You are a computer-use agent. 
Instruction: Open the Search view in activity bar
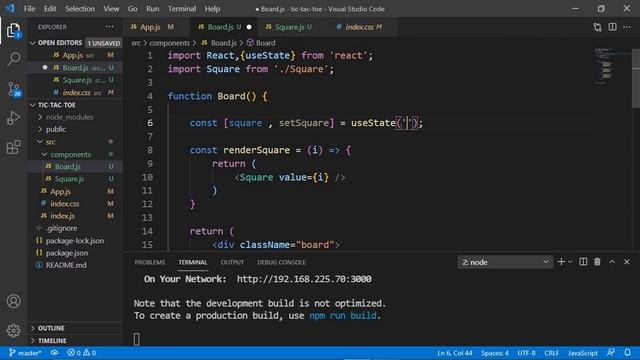point(13,59)
